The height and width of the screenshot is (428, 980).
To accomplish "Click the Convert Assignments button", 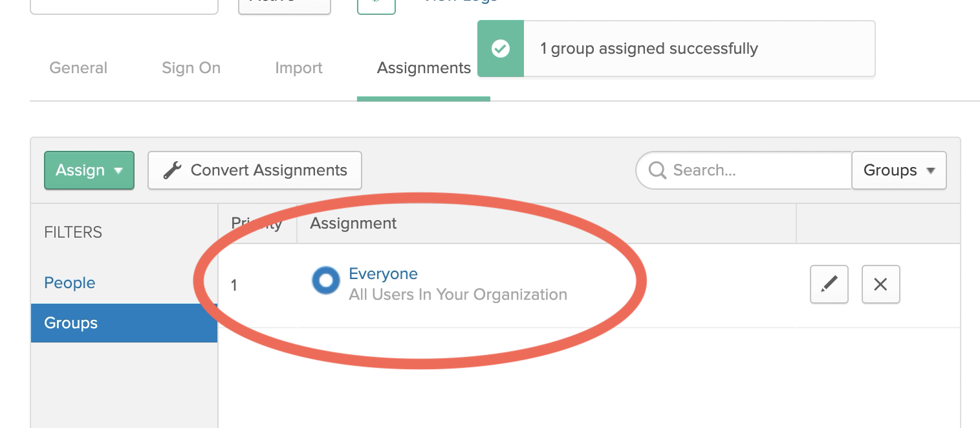I will point(254,170).
